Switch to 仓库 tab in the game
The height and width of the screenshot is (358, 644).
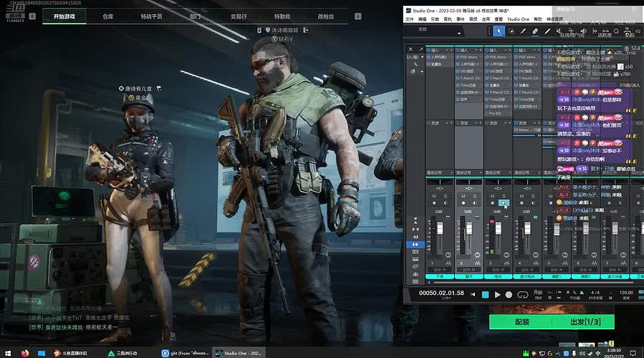click(107, 16)
